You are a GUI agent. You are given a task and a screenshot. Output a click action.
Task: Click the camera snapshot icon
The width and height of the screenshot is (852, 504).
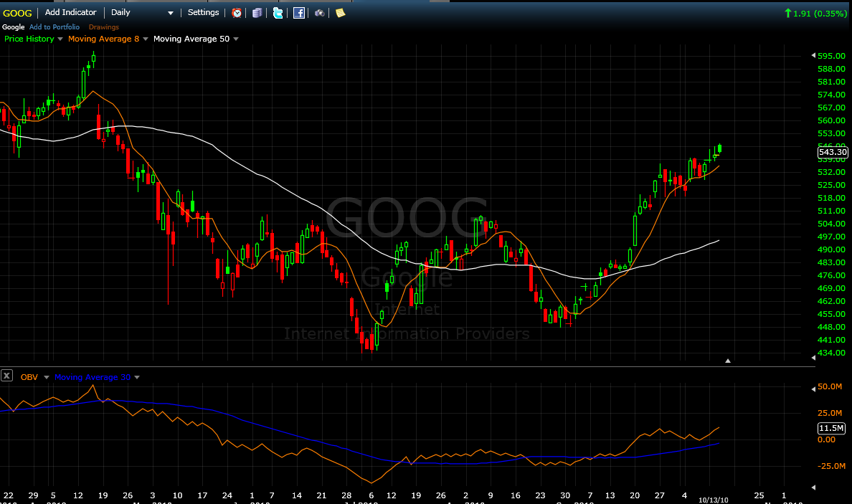[320, 13]
